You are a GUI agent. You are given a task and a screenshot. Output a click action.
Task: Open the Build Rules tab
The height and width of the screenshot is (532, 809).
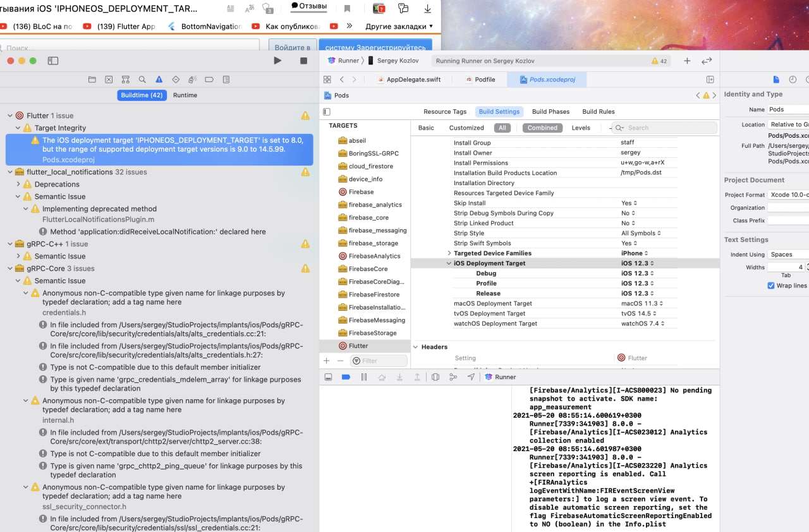[599, 112]
